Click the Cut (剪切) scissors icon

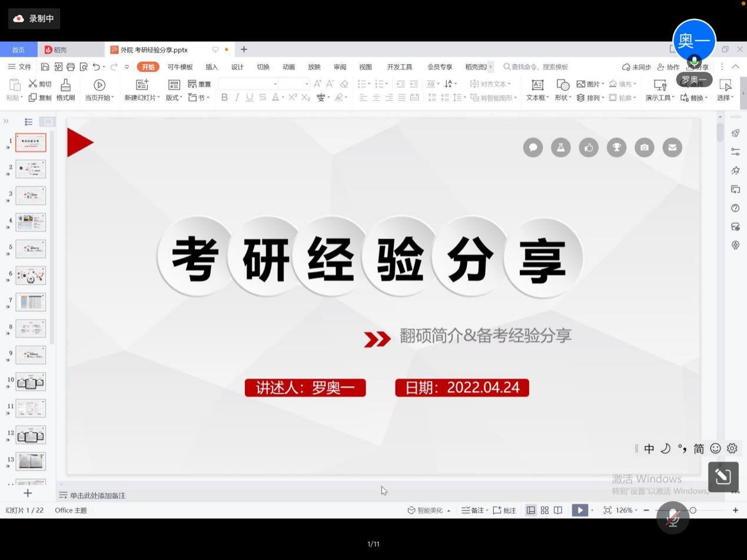click(33, 84)
